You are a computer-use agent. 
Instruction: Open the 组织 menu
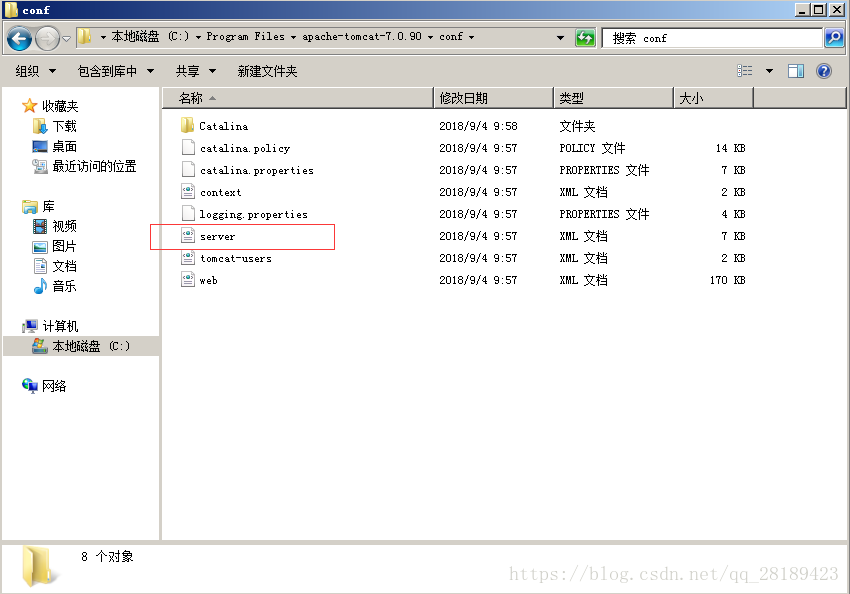[x=35, y=71]
